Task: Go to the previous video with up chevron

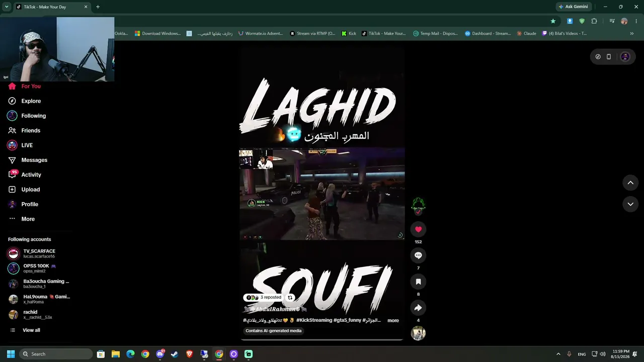Action: pyautogui.click(x=630, y=183)
